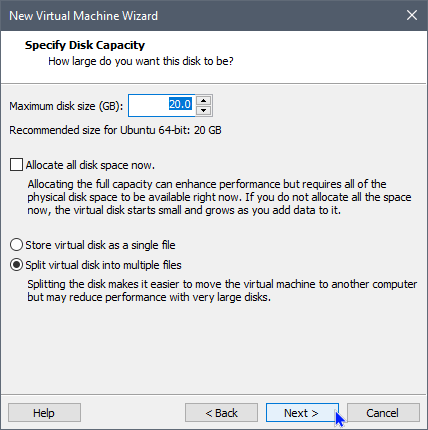
Task: Go back with the < Back button
Action: click(221, 413)
